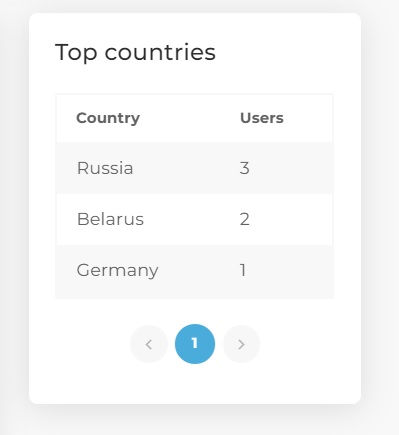Viewport: 399px width, 435px height.
Task: Select Germany's user count of 1
Action: [243, 270]
